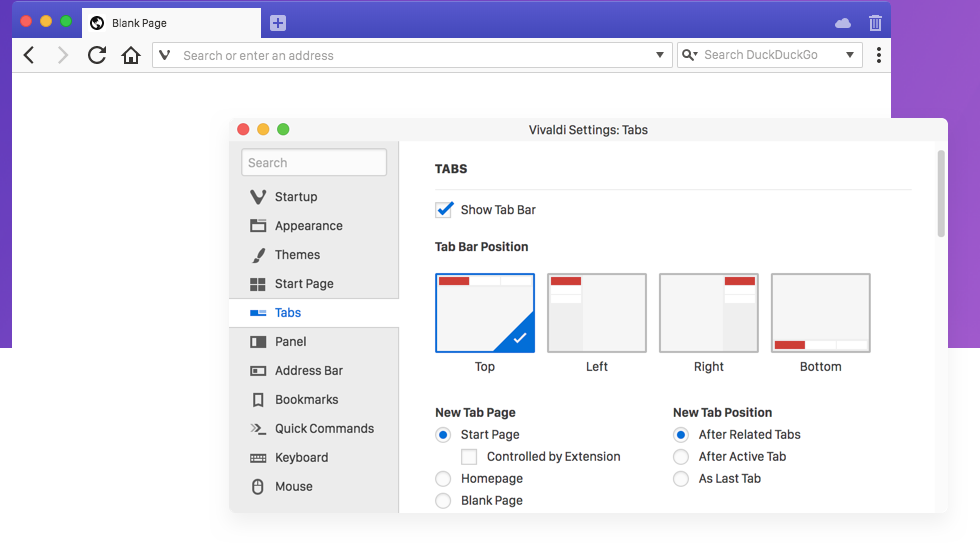Expand the address bar history dropdown arrow
Screen dimensions: 980x551
659,55
